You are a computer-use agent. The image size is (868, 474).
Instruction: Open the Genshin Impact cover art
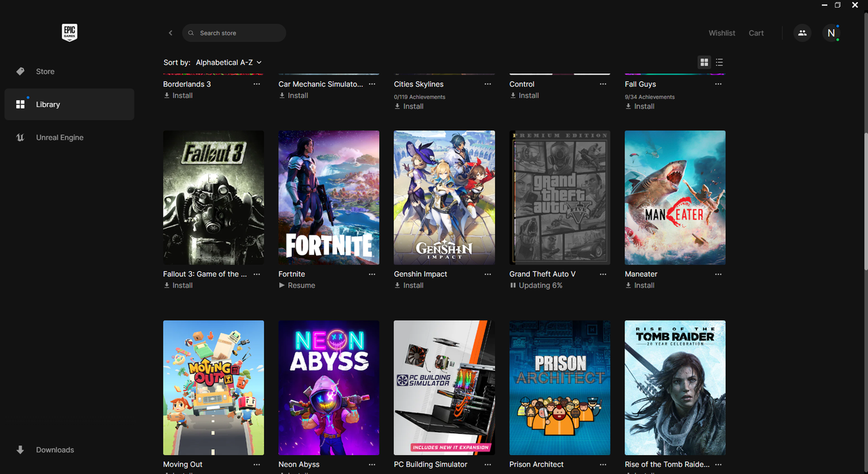[444, 197]
